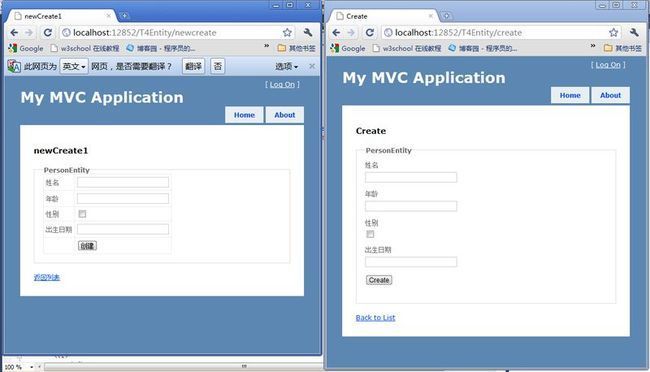Open w3school bookmark in newCreate1 window
The height and width of the screenshot is (372, 650).
pyautogui.click(x=85, y=48)
